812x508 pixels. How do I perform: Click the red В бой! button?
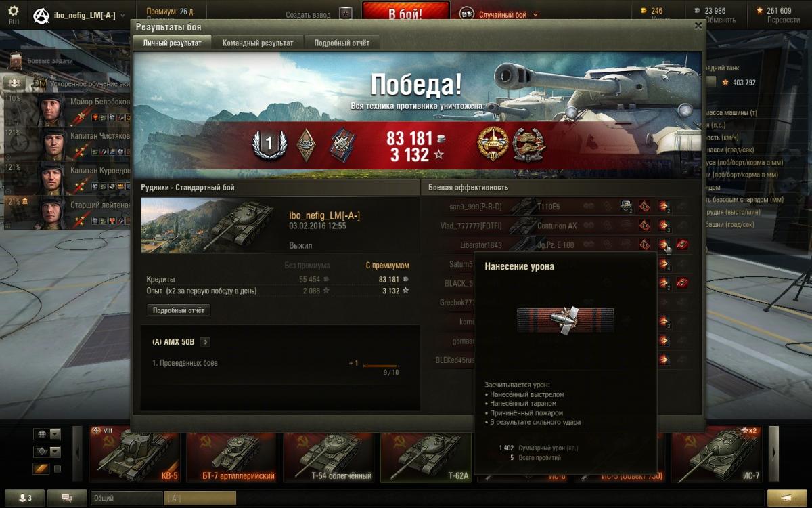405,13
